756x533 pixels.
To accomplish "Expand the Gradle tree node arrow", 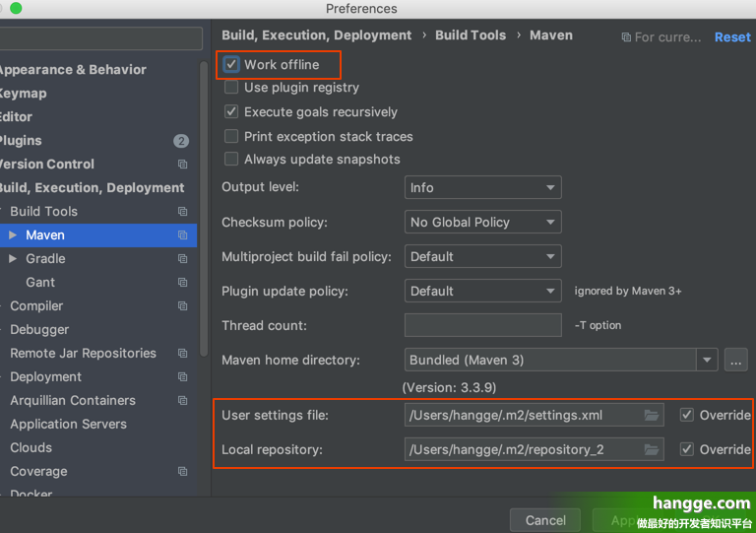I will 13,258.
